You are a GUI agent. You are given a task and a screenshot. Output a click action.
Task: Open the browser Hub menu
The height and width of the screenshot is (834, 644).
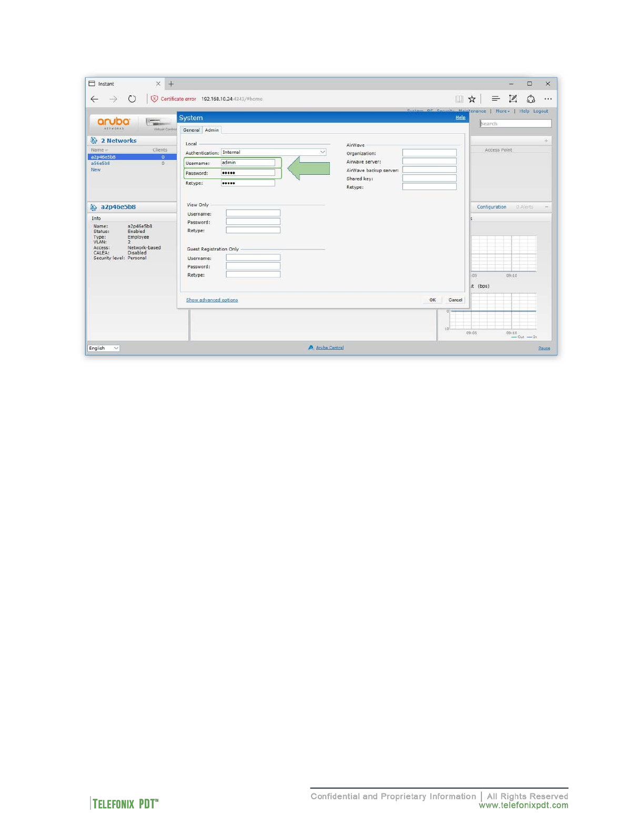point(496,98)
